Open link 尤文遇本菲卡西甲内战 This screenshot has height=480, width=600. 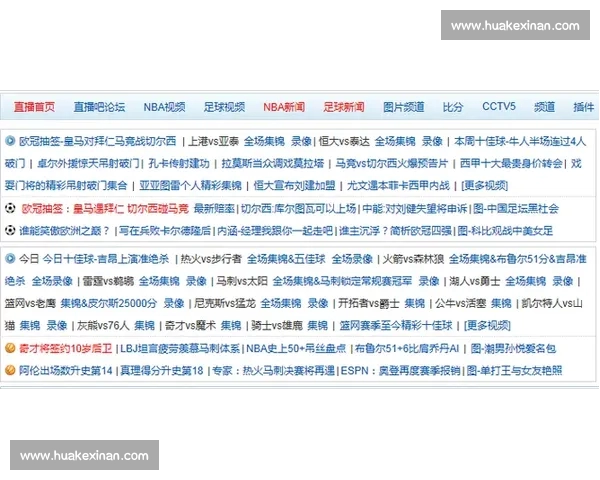coord(398,186)
